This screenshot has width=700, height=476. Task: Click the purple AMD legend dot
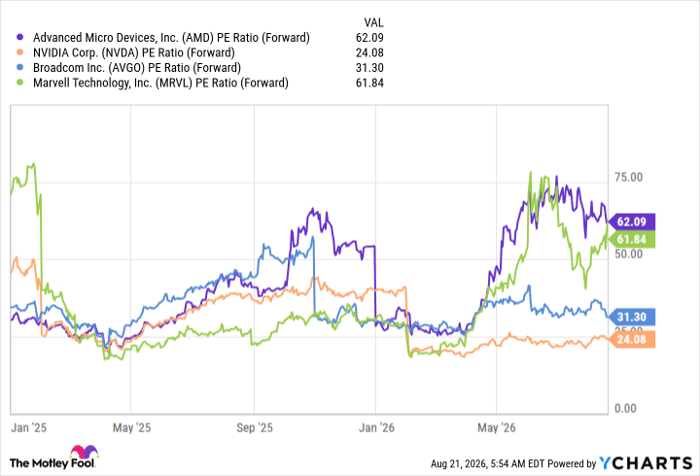pyautogui.click(x=20, y=38)
